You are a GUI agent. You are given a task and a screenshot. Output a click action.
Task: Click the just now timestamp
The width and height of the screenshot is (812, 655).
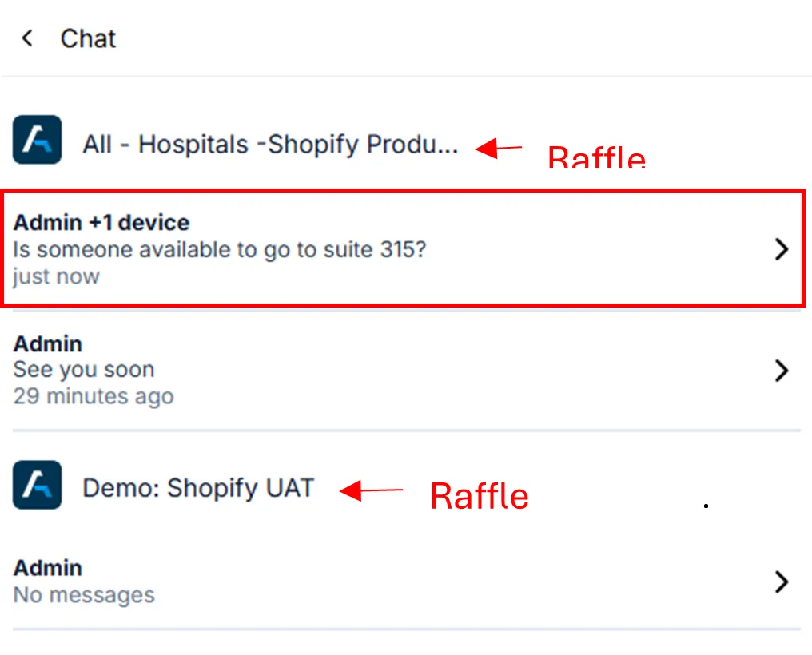tap(56, 276)
